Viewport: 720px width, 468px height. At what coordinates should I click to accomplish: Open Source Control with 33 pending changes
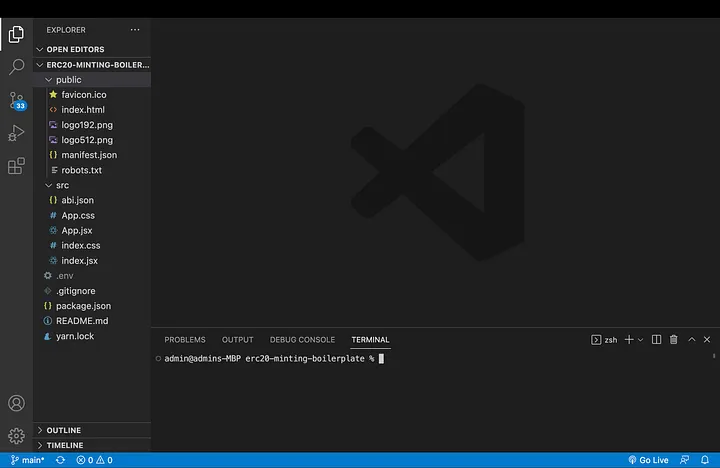16,100
